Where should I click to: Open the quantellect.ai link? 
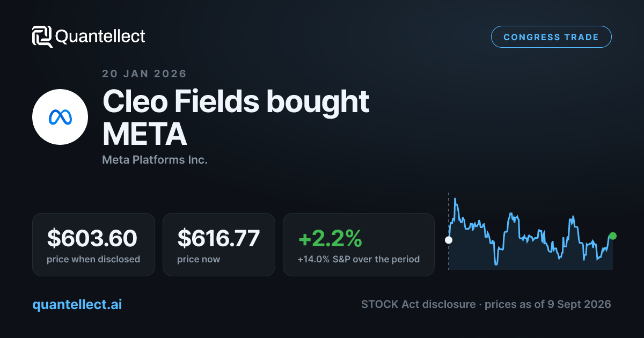77,304
